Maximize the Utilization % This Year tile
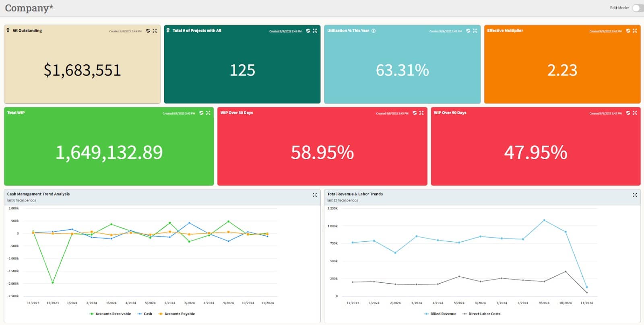 [475, 31]
